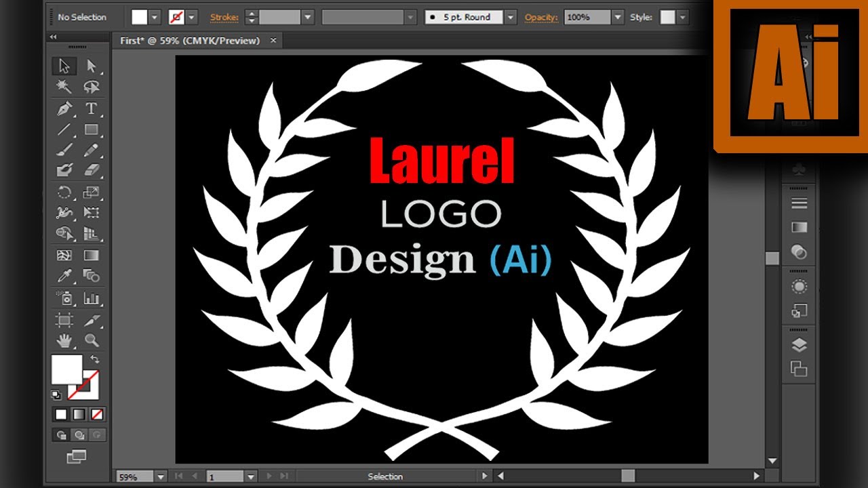Select the Selection (black arrow) tool
The height and width of the screenshot is (488, 868).
click(x=64, y=66)
